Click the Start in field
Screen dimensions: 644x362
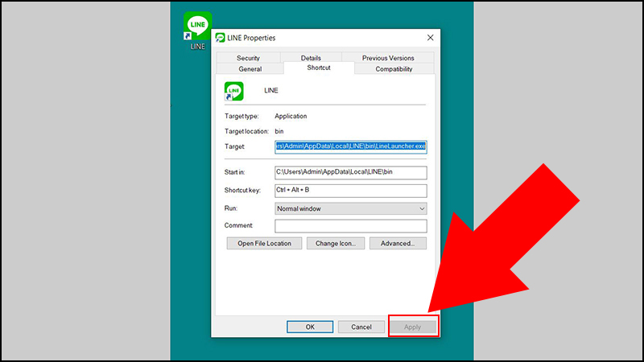[x=351, y=172]
